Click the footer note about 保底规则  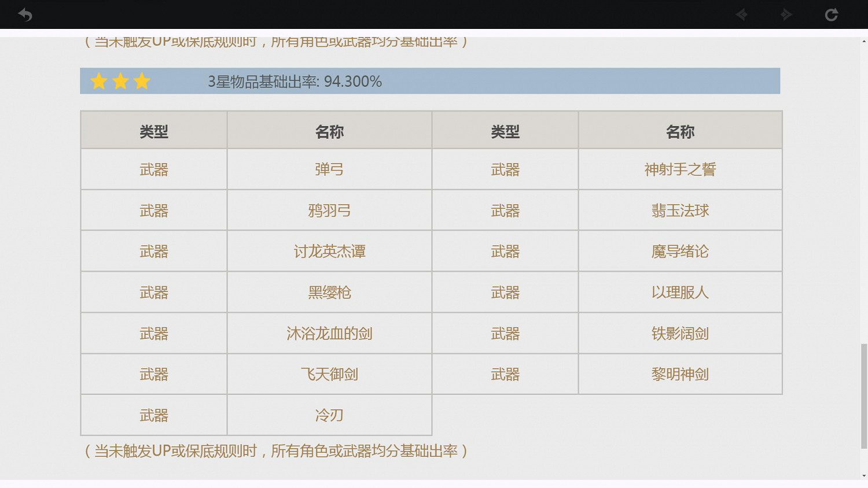(275, 451)
